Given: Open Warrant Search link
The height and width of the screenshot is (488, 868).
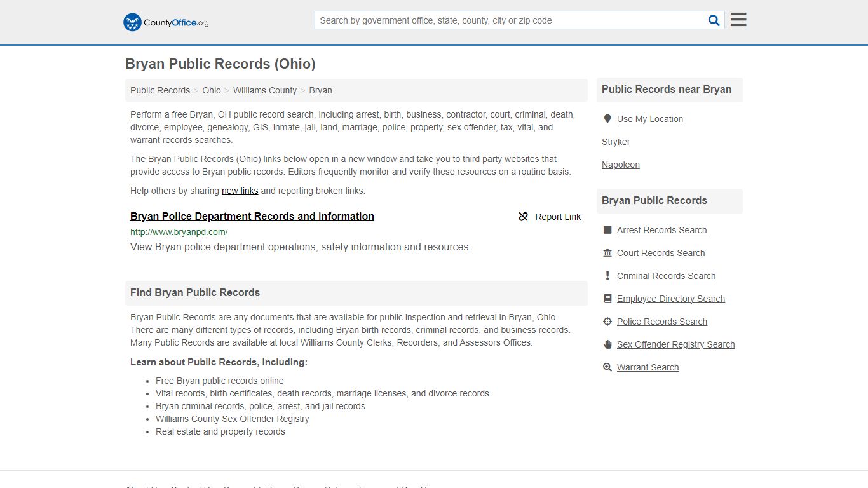Looking at the screenshot, I should pyautogui.click(x=648, y=367).
